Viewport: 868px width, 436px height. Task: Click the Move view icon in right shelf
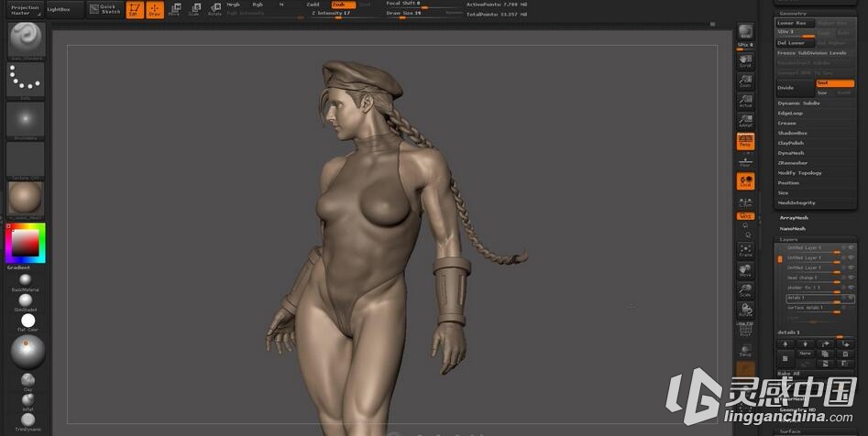tap(746, 270)
